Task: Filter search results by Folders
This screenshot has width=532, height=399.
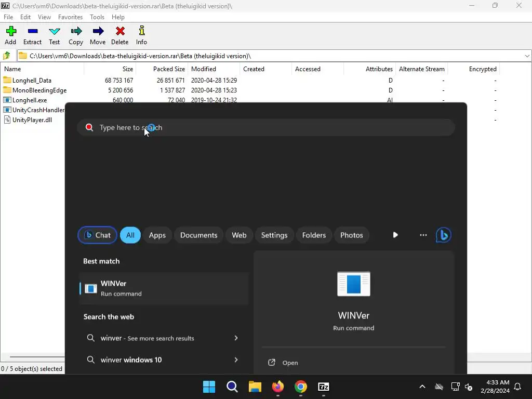Action: pos(314,235)
